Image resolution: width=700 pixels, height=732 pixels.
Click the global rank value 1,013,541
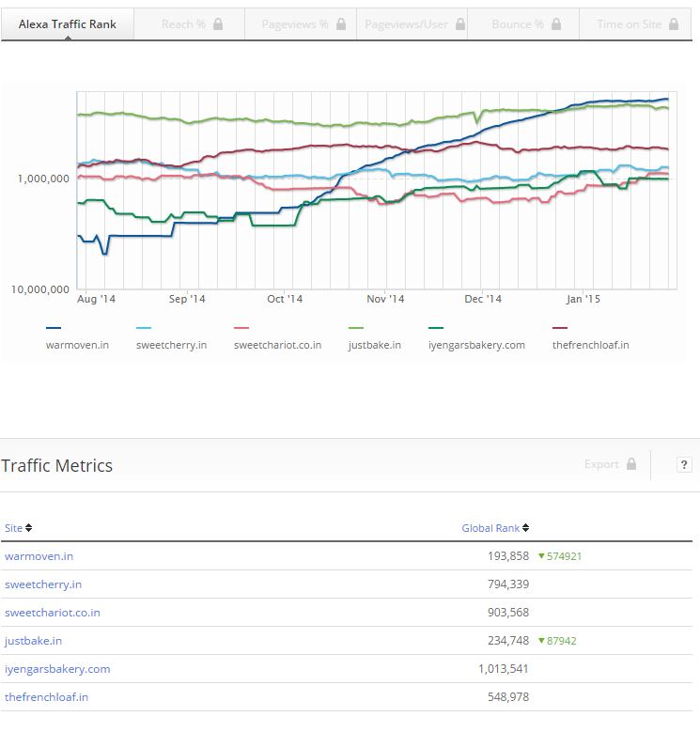coord(504,668)
